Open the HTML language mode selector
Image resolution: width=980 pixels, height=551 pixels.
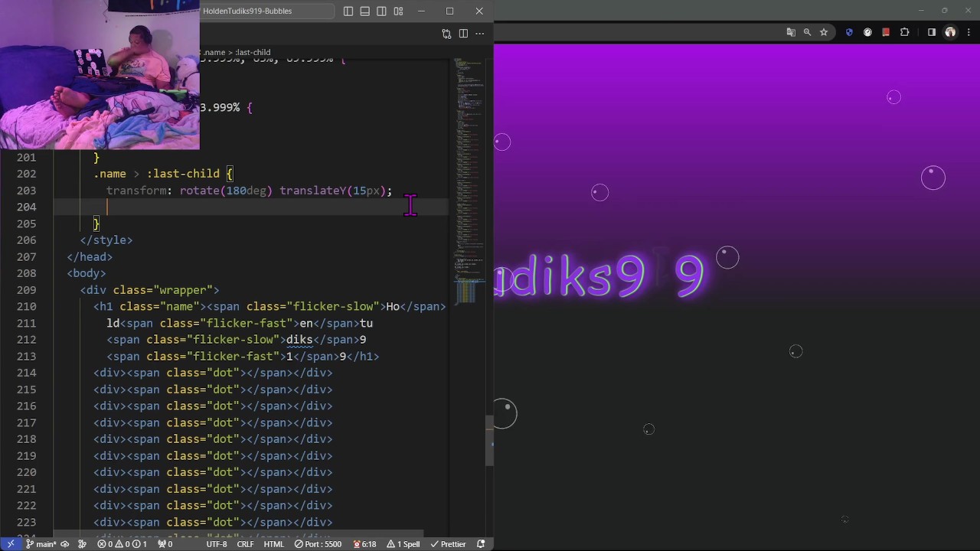tap(274, 544)
